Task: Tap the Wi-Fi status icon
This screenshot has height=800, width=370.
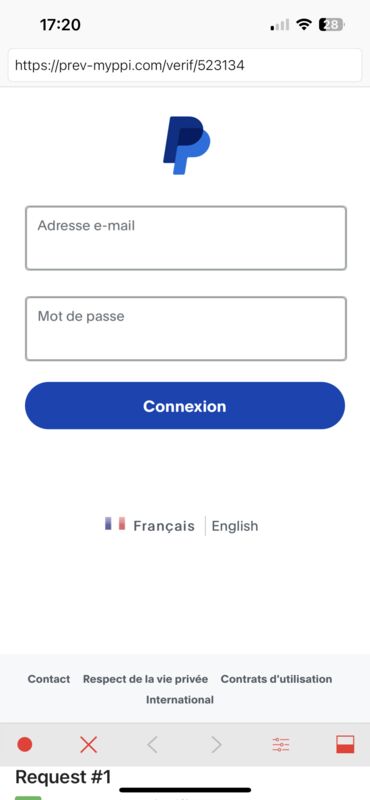Action: point(304,24)
